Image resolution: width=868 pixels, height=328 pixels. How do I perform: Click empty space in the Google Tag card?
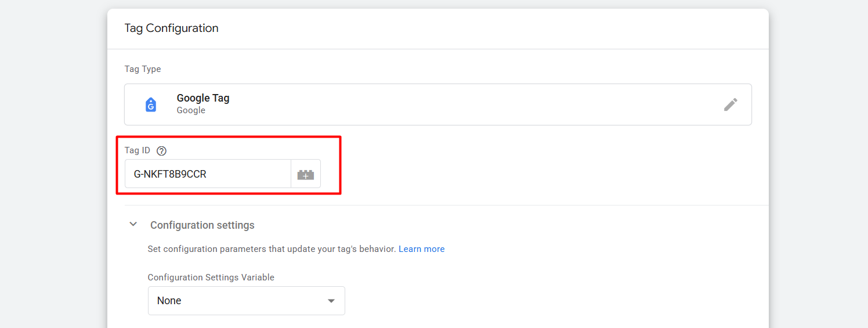point(464,104)
